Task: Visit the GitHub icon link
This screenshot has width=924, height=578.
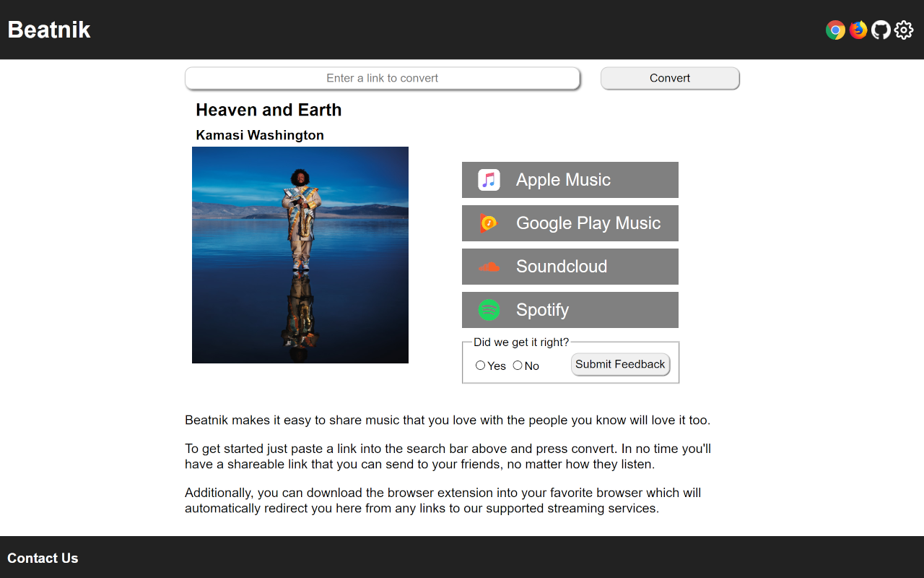Action: pos(881,30)
